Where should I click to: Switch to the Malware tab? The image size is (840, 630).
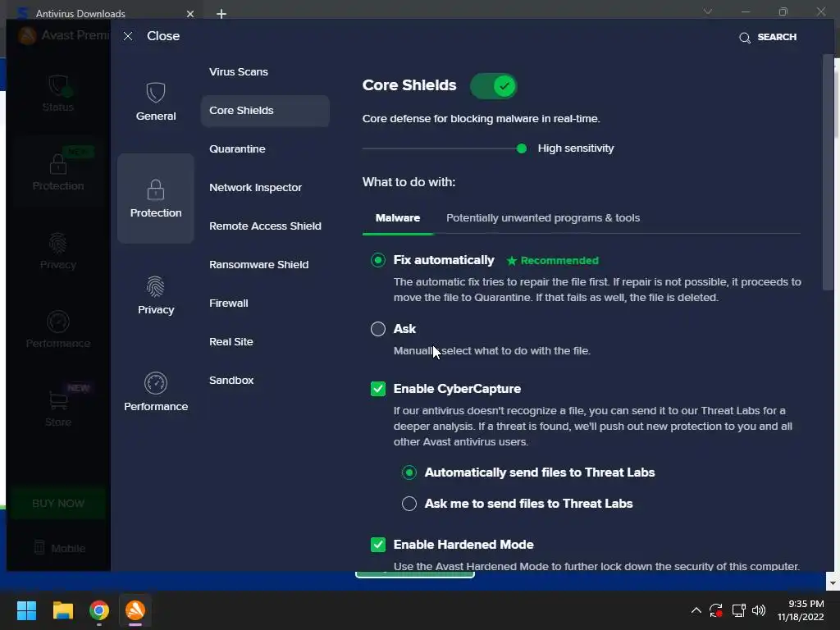398,218
